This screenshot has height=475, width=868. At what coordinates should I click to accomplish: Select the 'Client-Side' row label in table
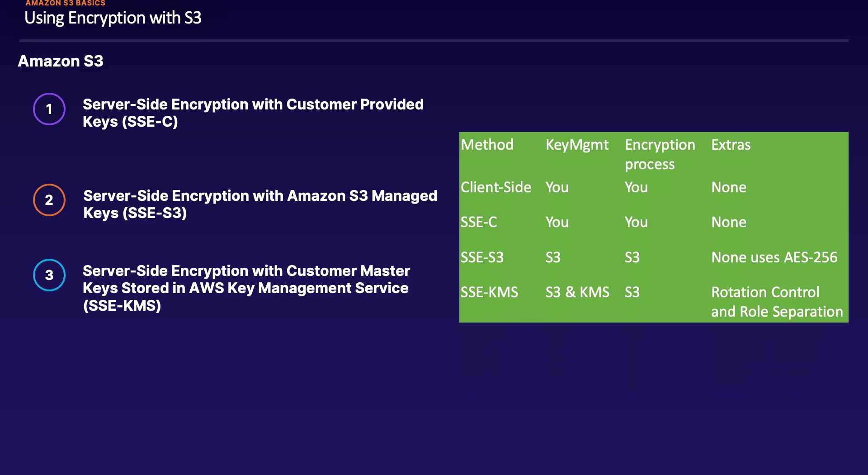(496, 187)
